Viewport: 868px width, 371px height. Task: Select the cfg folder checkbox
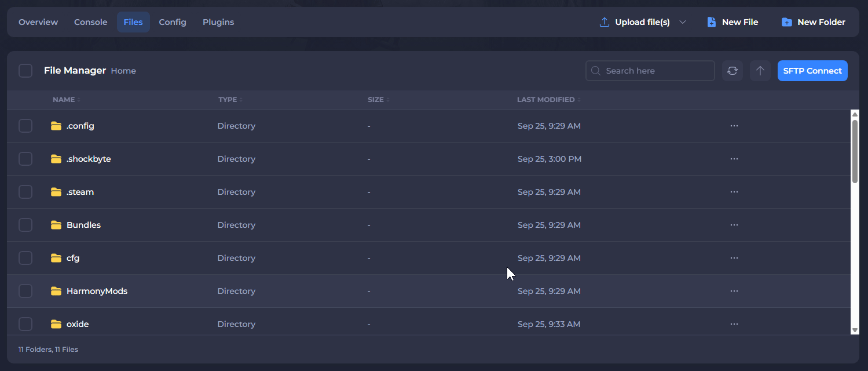[x=25, y=258]
